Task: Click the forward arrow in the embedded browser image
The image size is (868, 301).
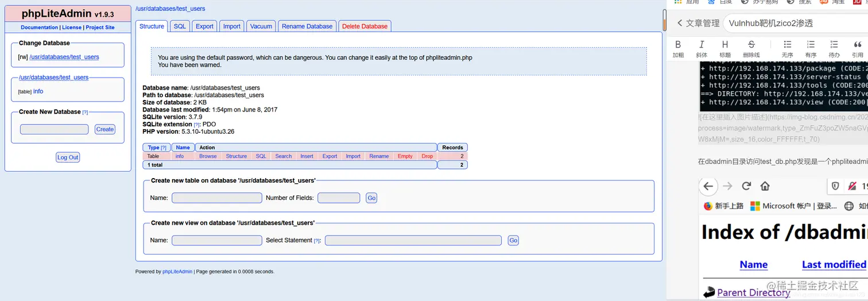Action: click(x=727, y=186)
